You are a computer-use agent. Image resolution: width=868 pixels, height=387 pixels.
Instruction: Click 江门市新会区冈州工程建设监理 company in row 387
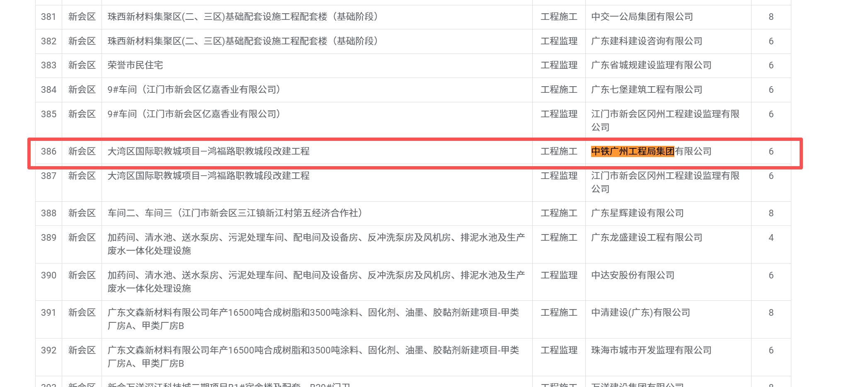coord(665,182)
